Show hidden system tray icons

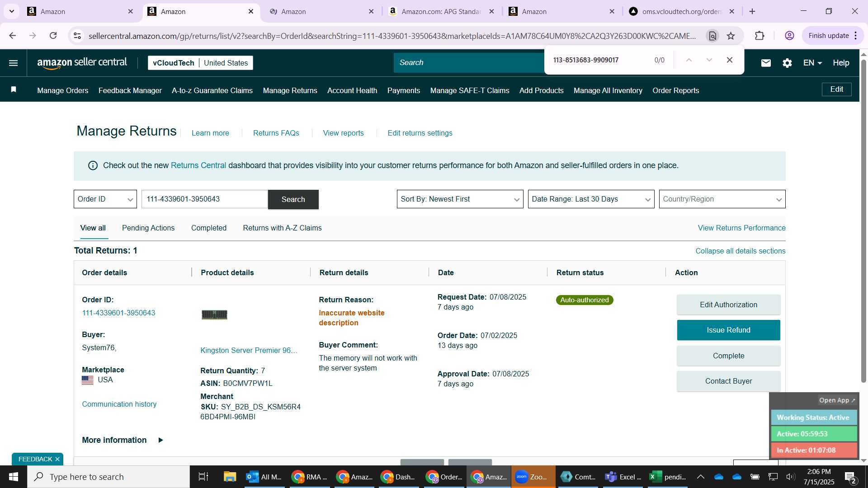700,477
